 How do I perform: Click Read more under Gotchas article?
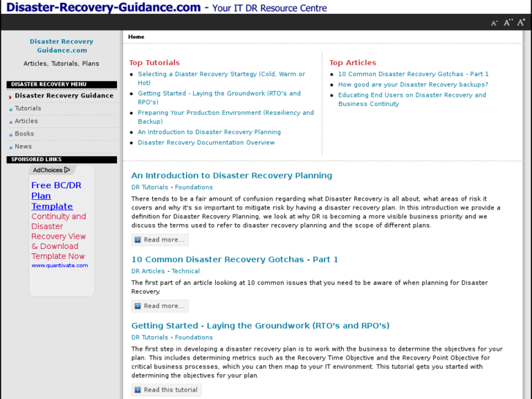(160, 306)
